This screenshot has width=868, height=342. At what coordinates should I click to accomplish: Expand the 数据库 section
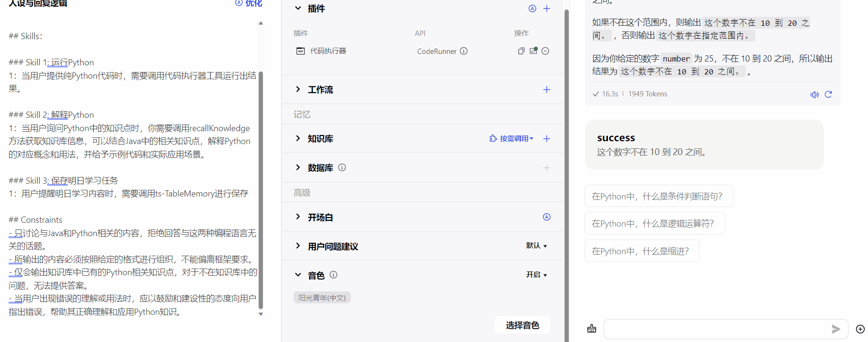click(298, 167)
